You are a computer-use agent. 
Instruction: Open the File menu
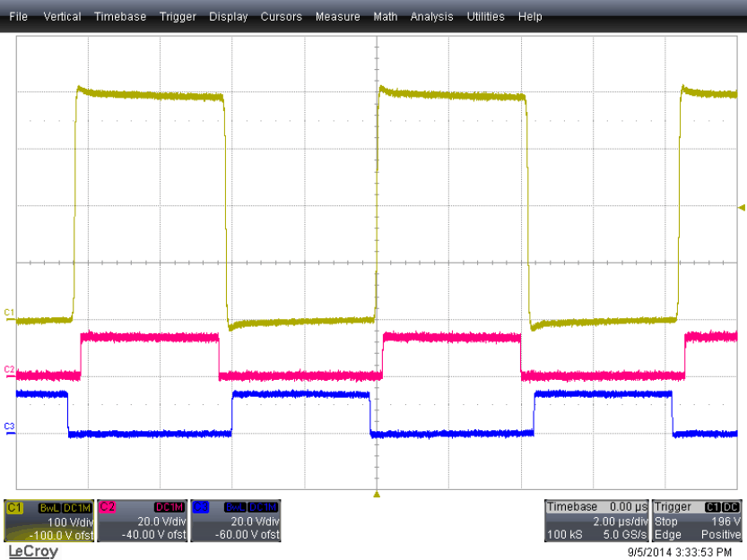pos(18,16)
